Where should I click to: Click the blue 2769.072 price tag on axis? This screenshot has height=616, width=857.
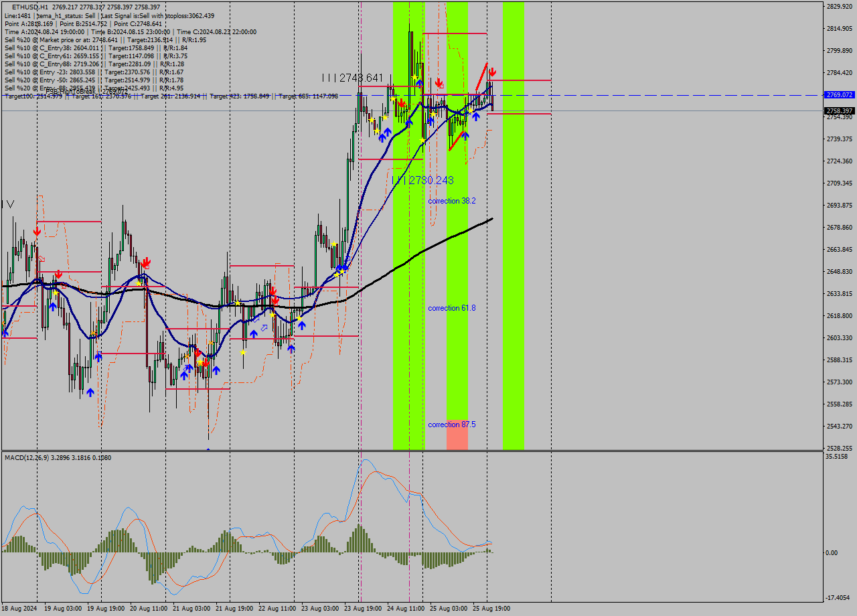coord(840,95)
